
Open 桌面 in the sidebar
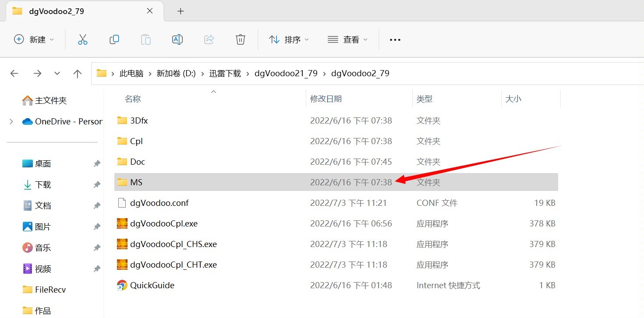37,164
